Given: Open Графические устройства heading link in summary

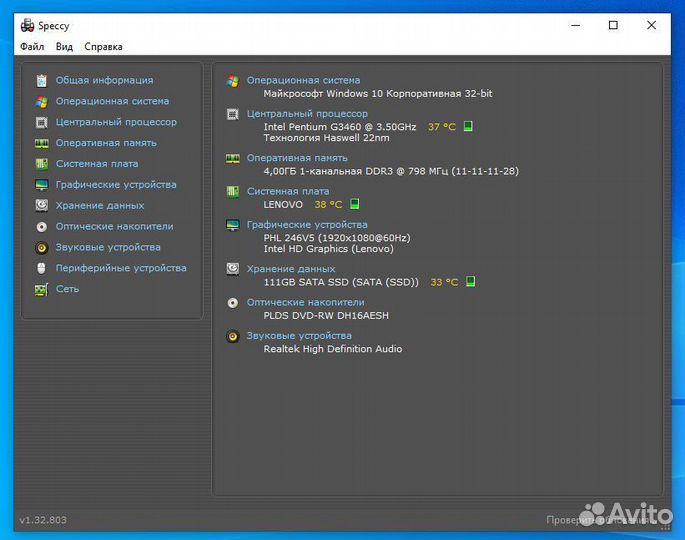Looking at the screenshot, I should tap(307, 225).
